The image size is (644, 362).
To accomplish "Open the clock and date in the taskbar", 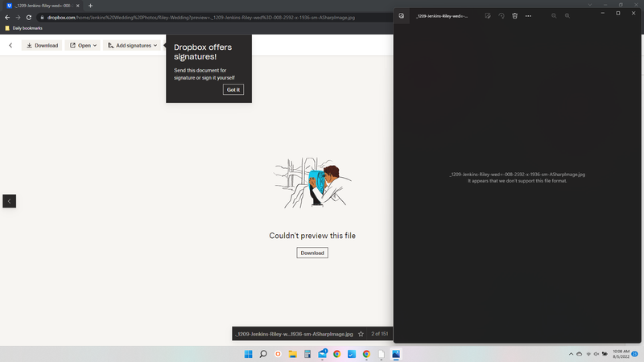I will tap(621, 354).
